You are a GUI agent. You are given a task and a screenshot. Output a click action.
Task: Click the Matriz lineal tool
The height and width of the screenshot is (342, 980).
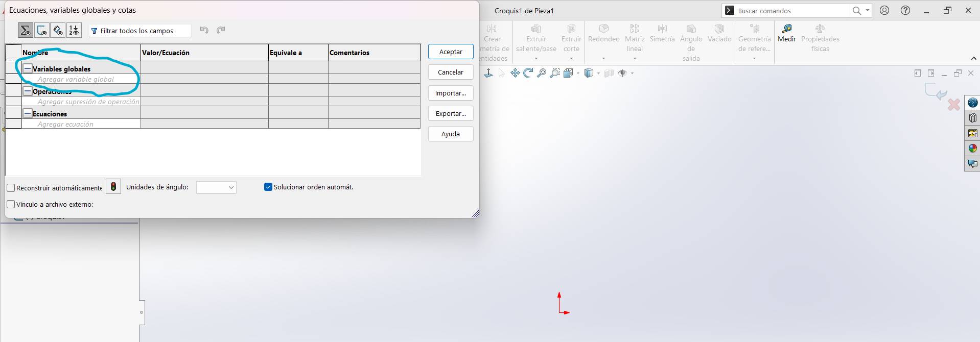pos(635,38)
